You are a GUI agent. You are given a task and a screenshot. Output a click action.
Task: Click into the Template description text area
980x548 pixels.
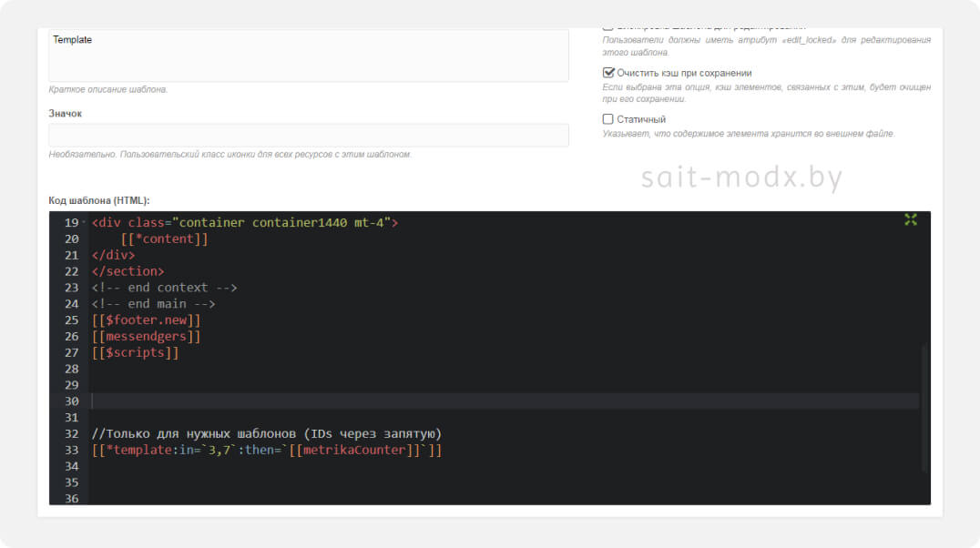pyautogui.click(x=308, y=56)
